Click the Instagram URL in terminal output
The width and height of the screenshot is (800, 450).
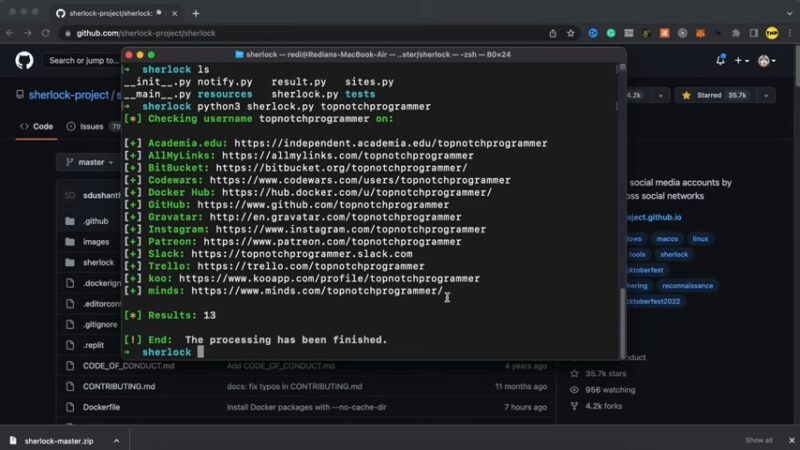click(x=351, y=229)
